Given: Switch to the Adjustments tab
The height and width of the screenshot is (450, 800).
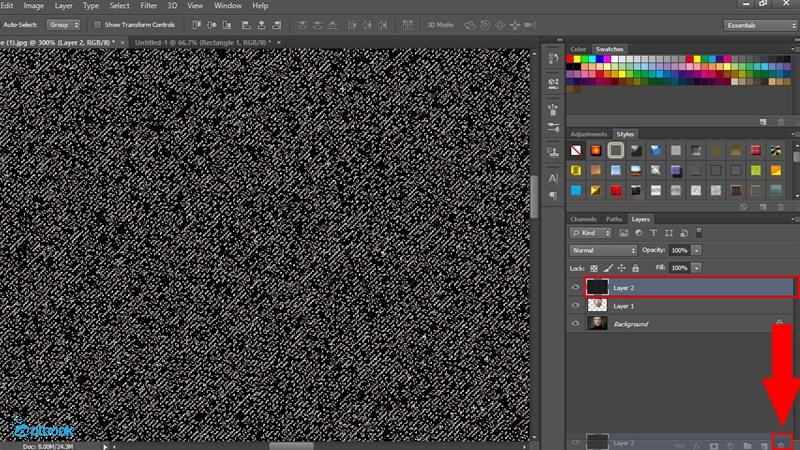Looking at the screenshot, I should (x=589, y=134).
